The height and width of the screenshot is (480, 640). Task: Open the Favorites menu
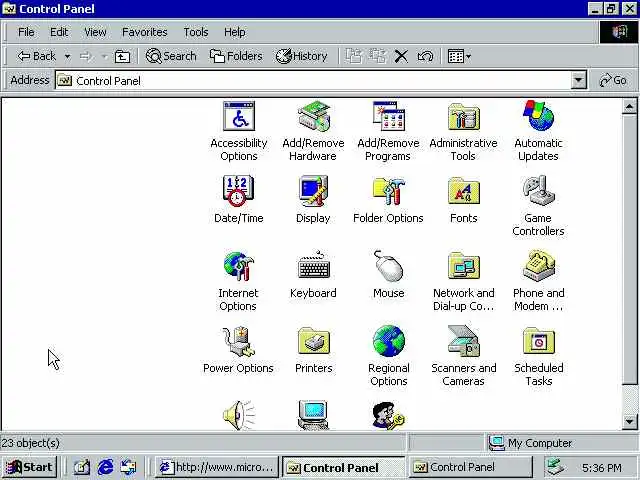coord(144,32)
